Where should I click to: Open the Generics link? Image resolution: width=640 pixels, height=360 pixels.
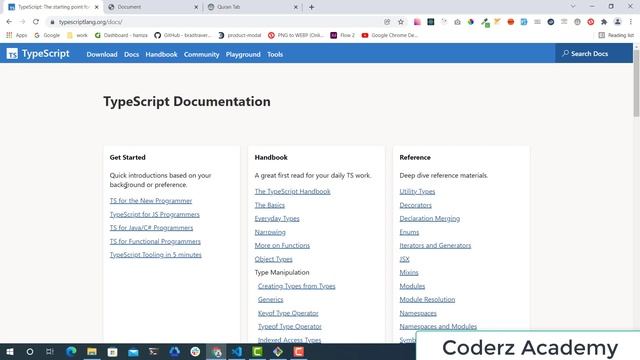[x=270, y=300]
